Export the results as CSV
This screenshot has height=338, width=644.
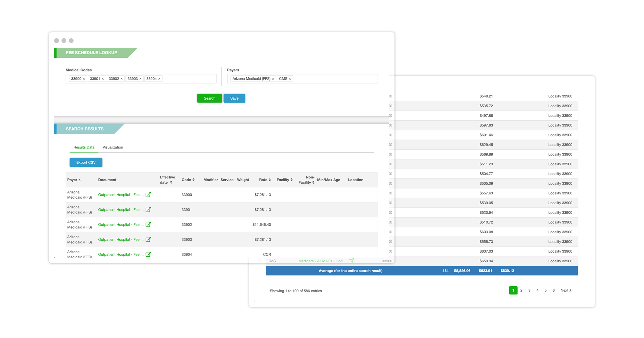(x=86, y=162)
